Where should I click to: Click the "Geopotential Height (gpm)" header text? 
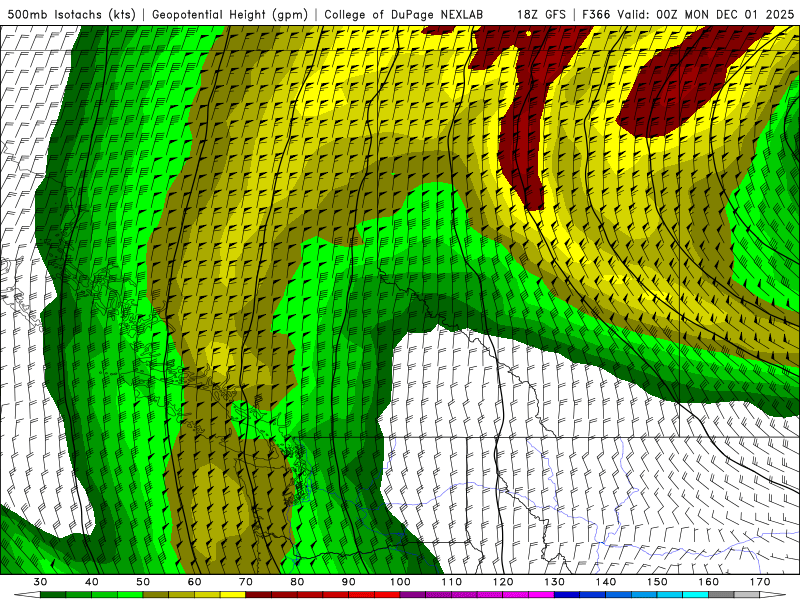[230, 14]
